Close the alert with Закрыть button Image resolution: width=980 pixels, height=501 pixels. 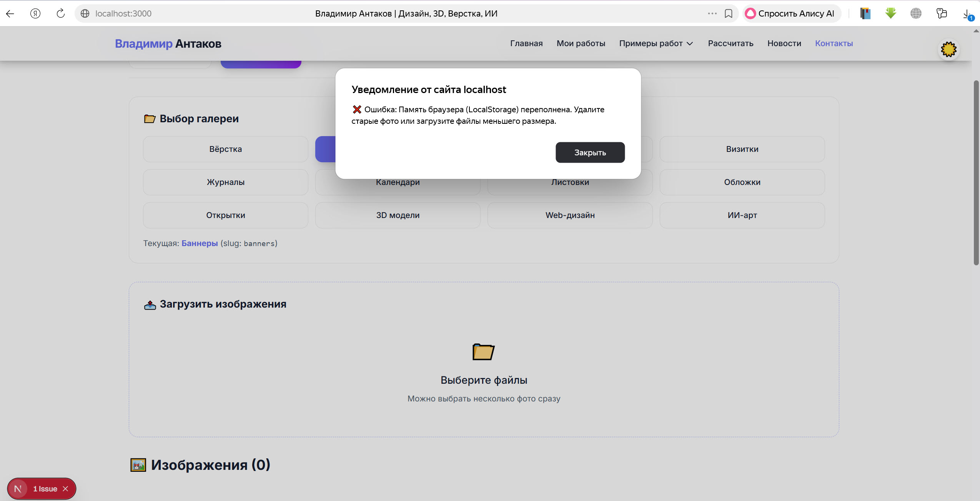(590, 153)
